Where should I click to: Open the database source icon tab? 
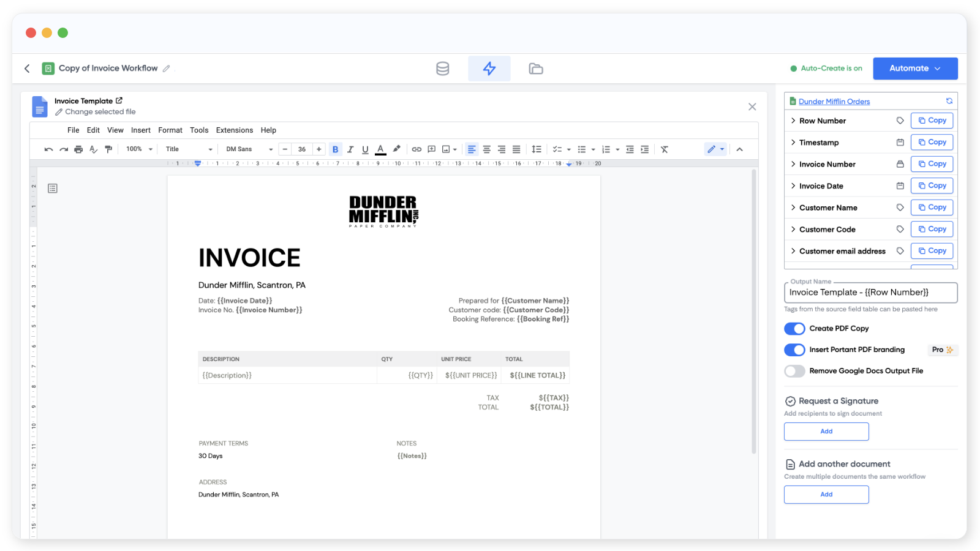tap(442, 69)
